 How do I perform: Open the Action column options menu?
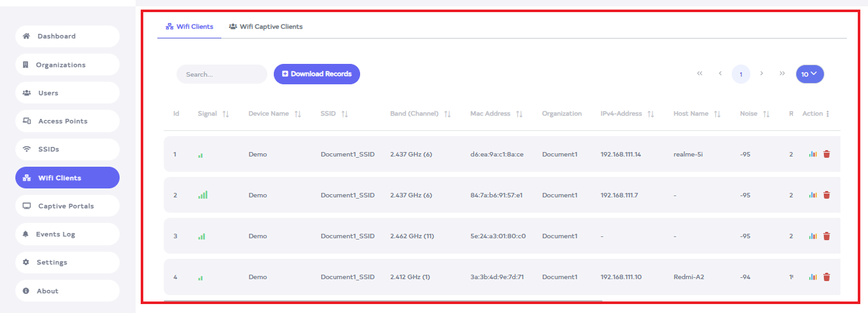(x=828, y=114)
